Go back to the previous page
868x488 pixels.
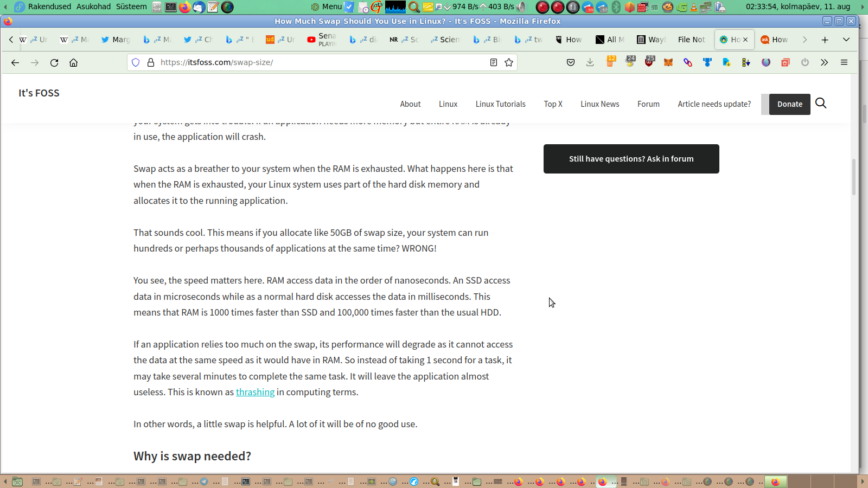coord(15,62)
